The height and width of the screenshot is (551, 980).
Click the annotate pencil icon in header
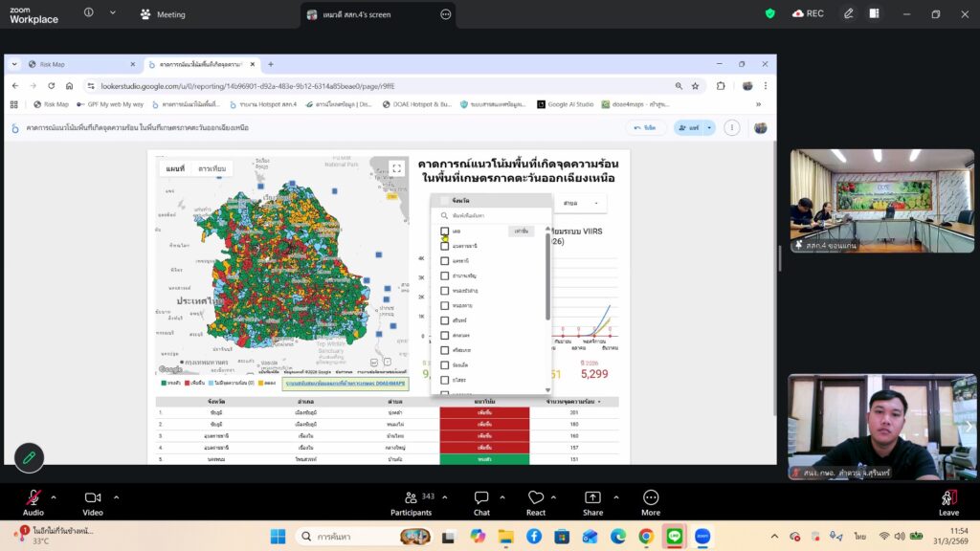click(x=848, y=13)
